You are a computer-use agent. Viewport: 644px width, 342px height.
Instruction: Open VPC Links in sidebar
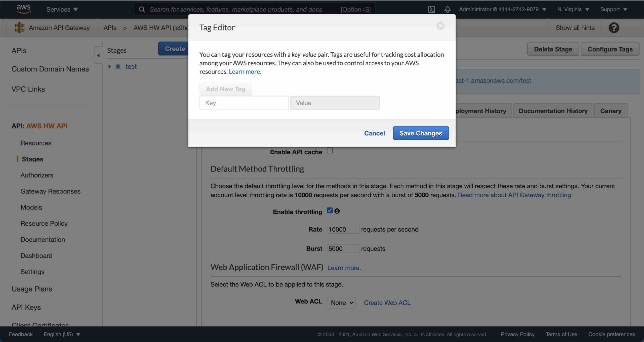coord(28,89)
